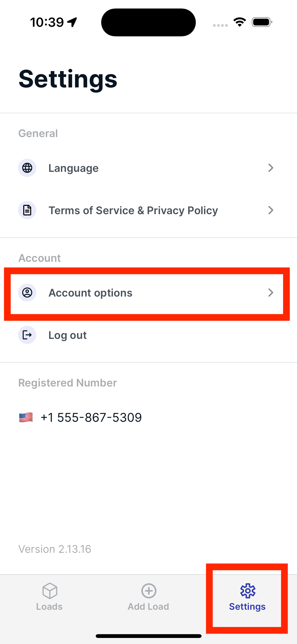297x644 pixels.
Task: Tap the Terms document icon
Action: click(27, 210)
